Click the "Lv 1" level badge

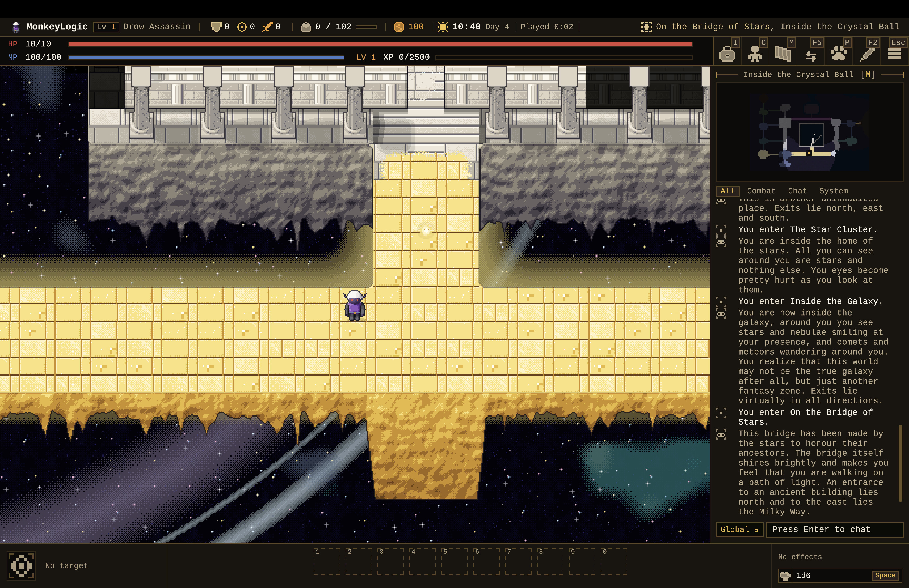(x=106, y=27)
